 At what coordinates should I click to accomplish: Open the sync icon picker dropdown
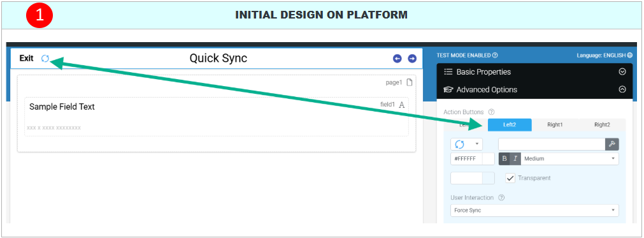pos(466,144)
